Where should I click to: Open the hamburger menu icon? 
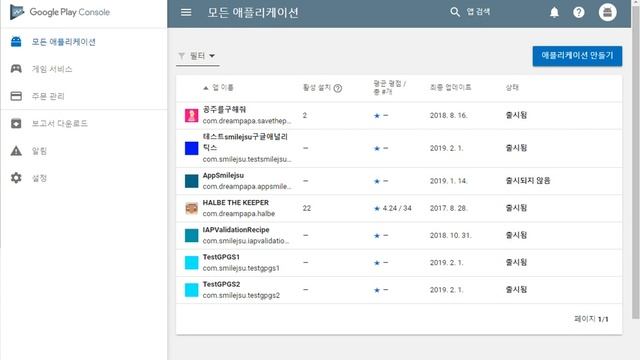coord(186,12)
